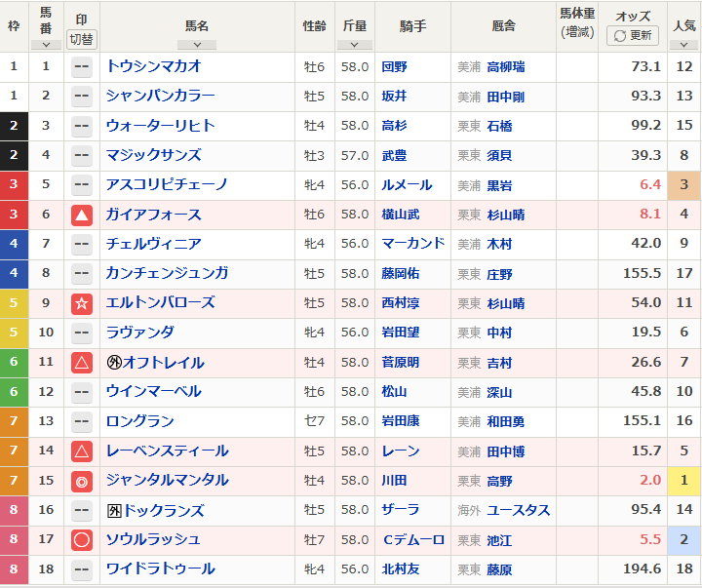Click the outlined triangle mark for オフトレイル
Image resolution: width=702 pixels, height=588 pixels.
click(x=82, y=363)
